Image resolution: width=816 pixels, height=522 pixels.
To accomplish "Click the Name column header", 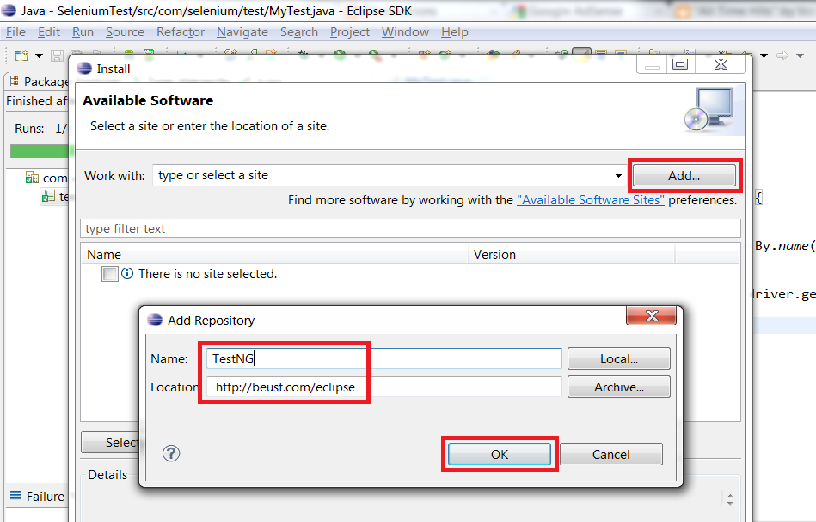I will (275, 254).
